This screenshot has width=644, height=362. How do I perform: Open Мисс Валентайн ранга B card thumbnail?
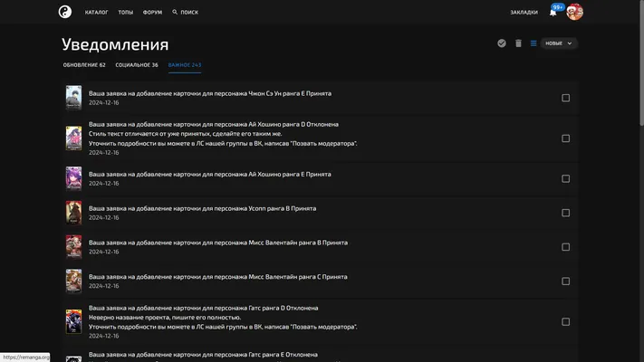[x=74, y=247]
